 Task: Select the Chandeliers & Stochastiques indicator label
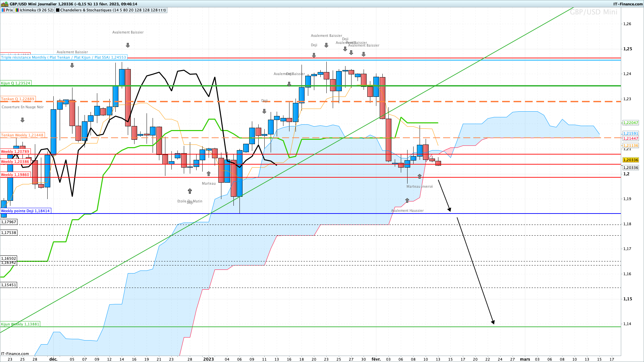[111, 10]
